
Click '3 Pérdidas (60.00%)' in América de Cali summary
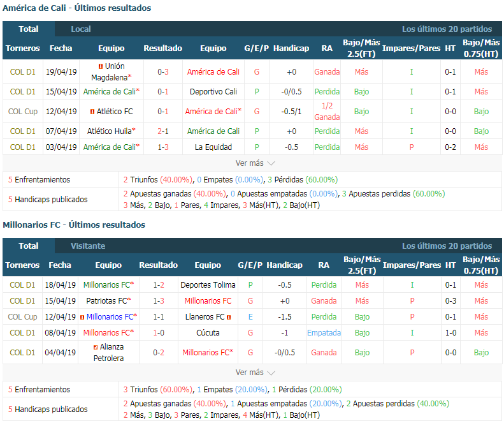pos(303,180)
